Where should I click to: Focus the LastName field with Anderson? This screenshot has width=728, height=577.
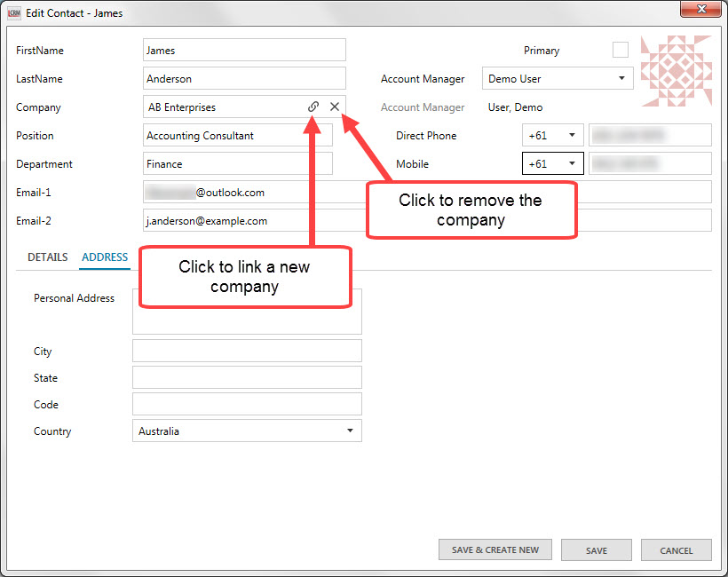pyautogui.click(x=244, y=79)
